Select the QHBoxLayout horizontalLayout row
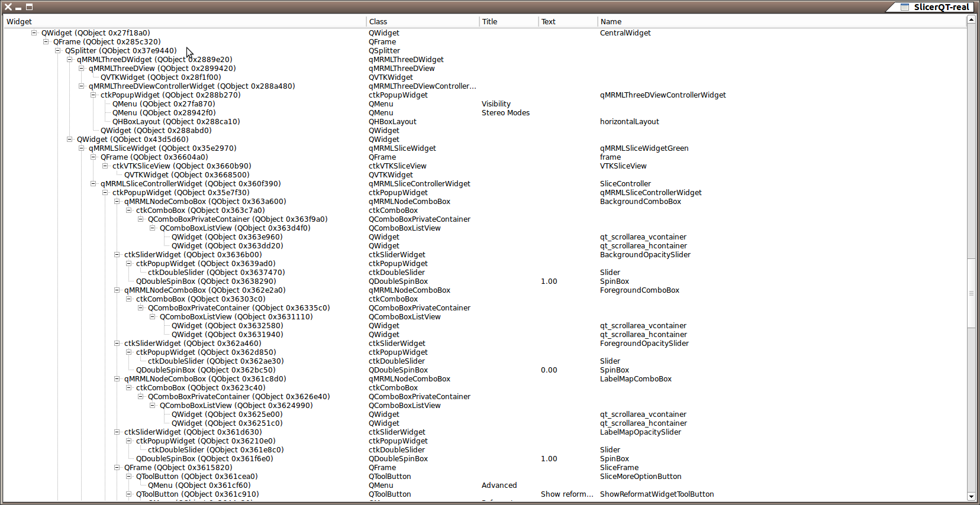The height and width of the screenshot is (505, 980). click(x=176, y=122)
